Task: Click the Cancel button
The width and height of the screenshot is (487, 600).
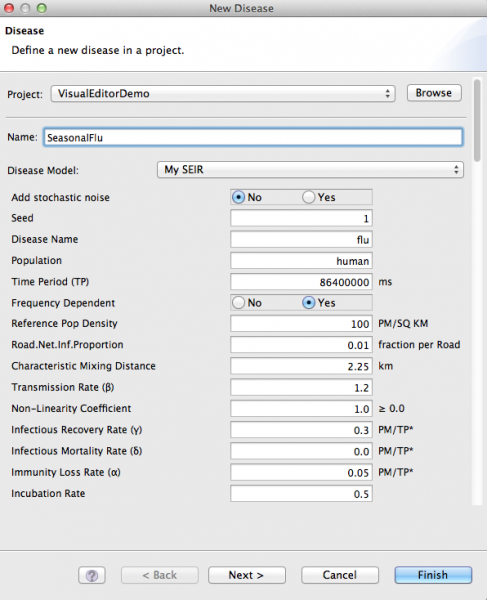Action: point(340,575)
